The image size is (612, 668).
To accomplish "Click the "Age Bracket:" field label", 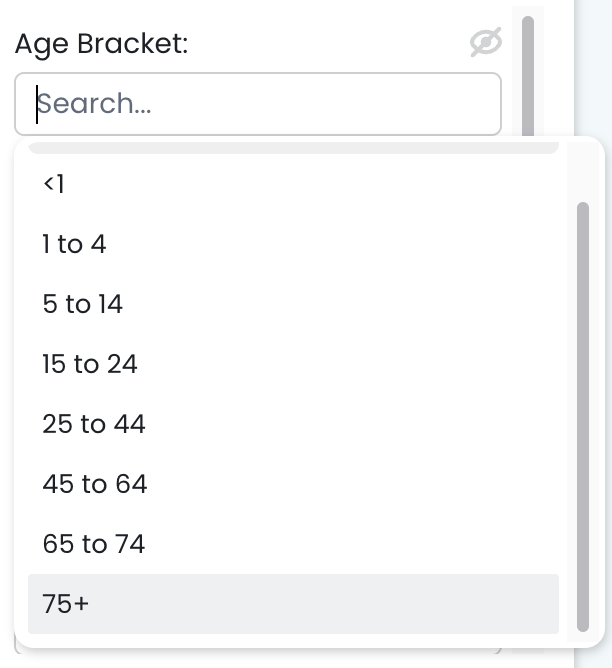I will pos(102,44).
